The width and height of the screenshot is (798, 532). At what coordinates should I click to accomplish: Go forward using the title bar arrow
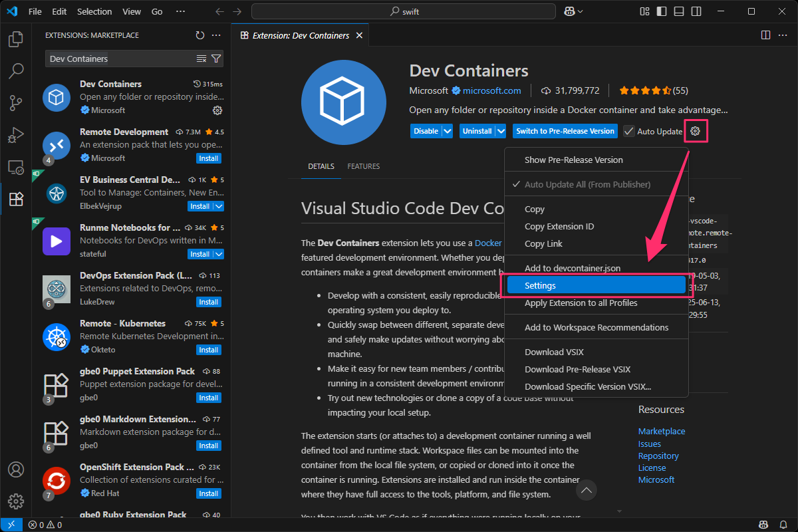(x=237, y=11)
